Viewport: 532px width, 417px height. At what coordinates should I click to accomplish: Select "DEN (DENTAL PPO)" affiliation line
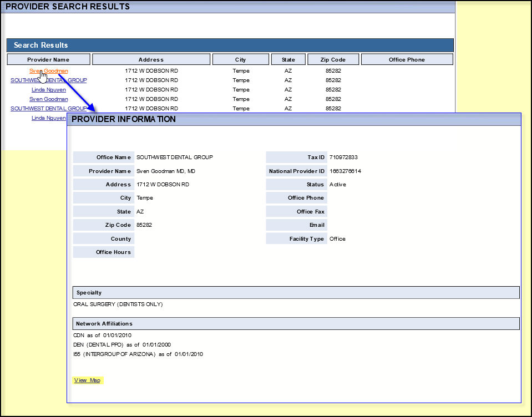click(x=122, y=345)
